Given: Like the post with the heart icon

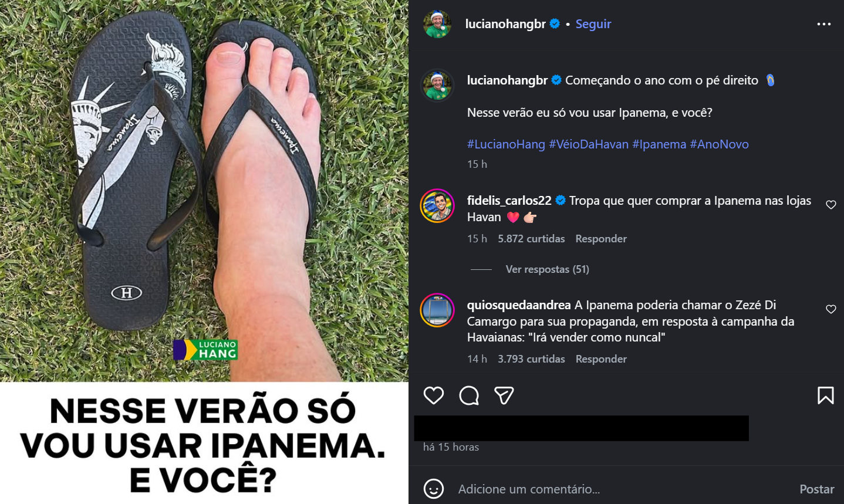Looking at the screenshot, I should (434, 395).
